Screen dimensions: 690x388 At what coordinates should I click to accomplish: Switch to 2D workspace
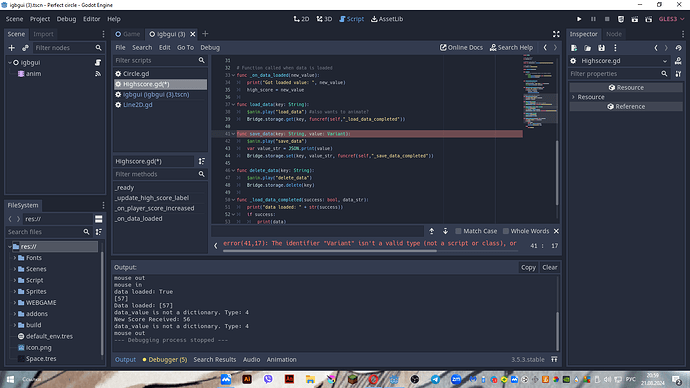tap(301, 19)
